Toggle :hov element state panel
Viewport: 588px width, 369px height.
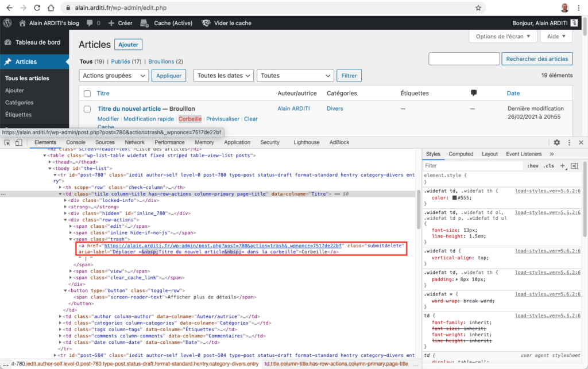(x=533, y=166)
